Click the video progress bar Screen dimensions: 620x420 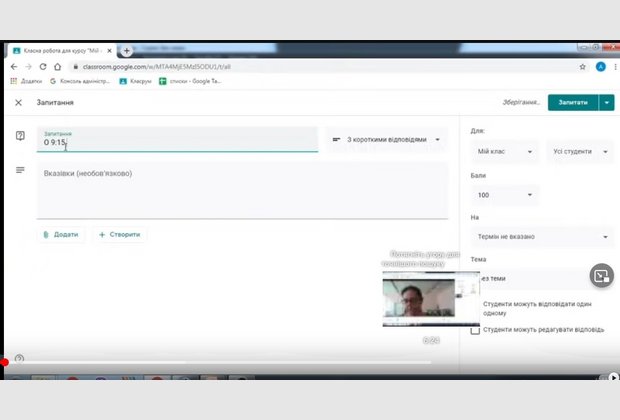coord(217,362)
